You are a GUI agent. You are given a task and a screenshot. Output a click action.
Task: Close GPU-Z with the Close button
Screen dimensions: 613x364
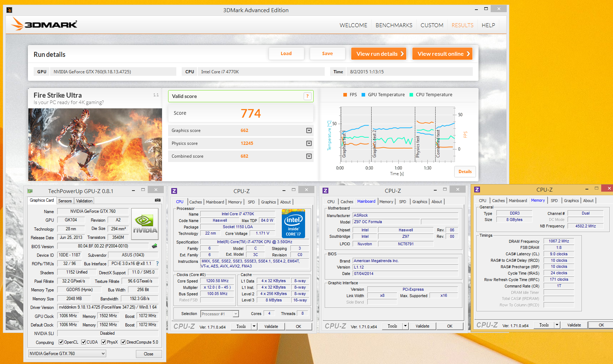tap(149, 354)
